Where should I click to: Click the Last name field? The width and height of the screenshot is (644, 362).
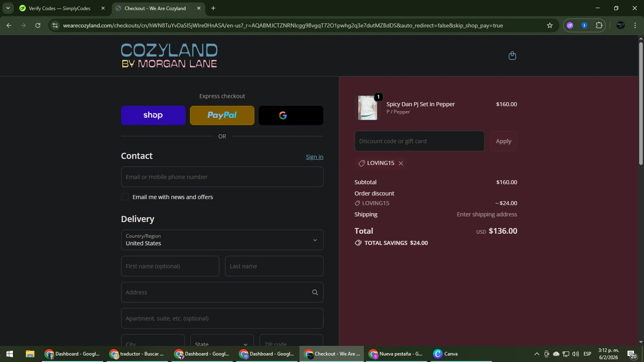pyautogui.click(x=274, y=266)
